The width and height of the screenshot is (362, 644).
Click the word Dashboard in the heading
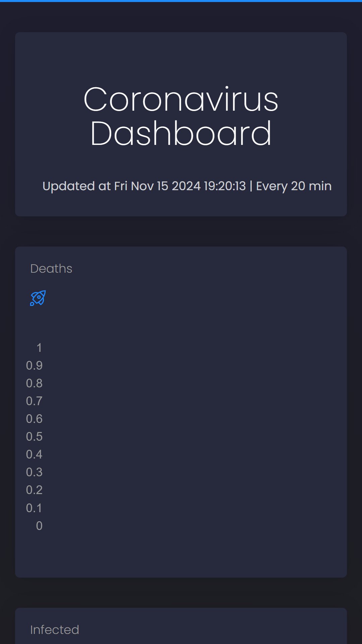point(181,133)
